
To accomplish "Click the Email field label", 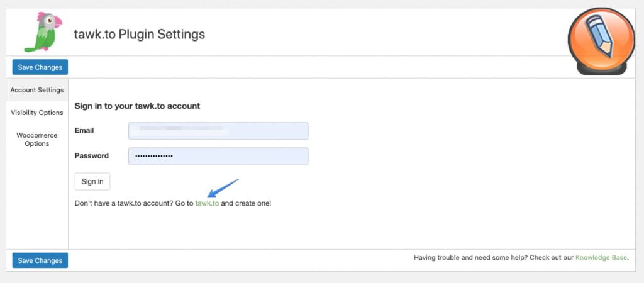I will (84, 131).
